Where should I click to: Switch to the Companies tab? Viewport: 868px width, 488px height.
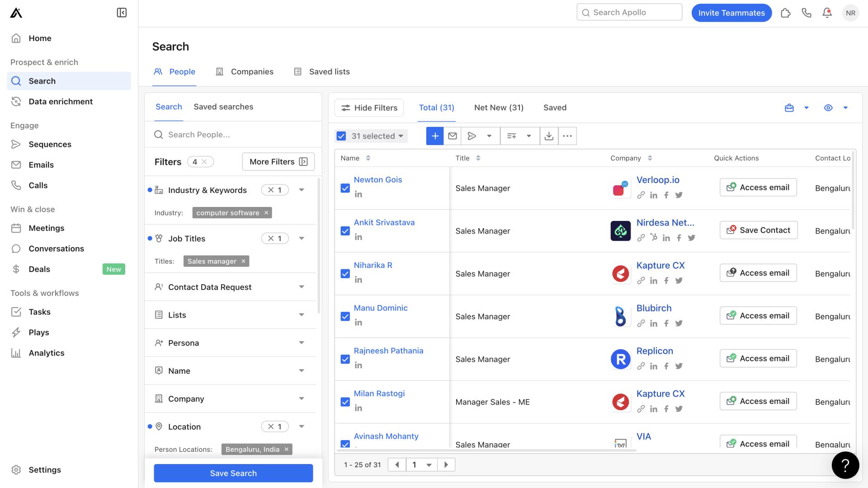[245, 72]
